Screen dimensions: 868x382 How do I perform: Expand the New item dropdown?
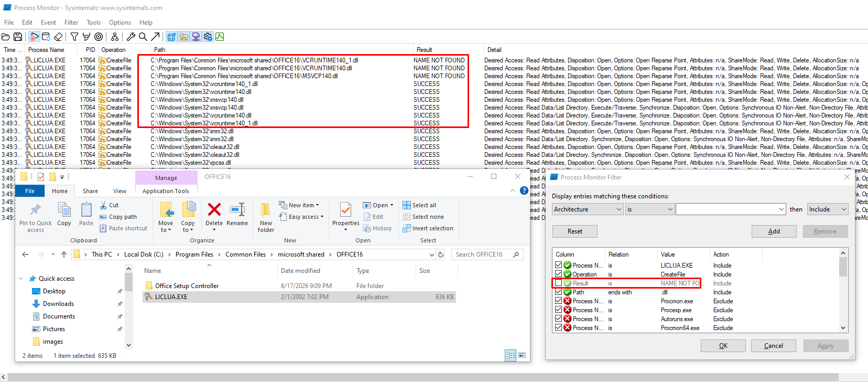coord(317,205)
